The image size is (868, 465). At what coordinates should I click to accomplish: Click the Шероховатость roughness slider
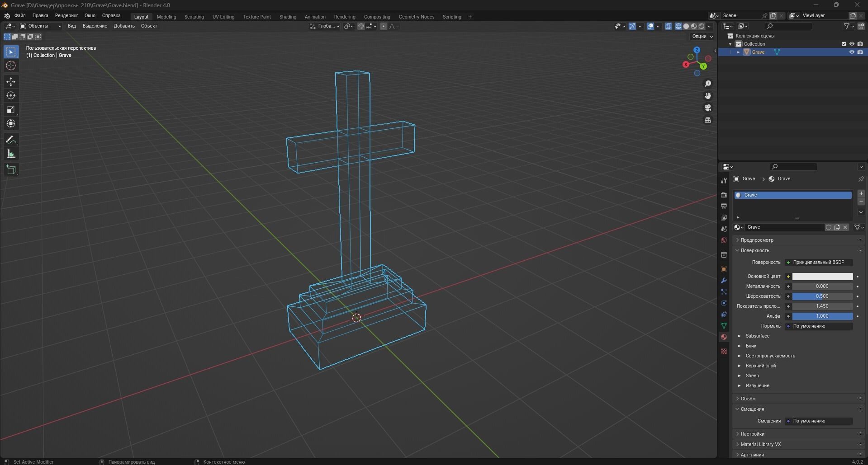click(822, 296)
